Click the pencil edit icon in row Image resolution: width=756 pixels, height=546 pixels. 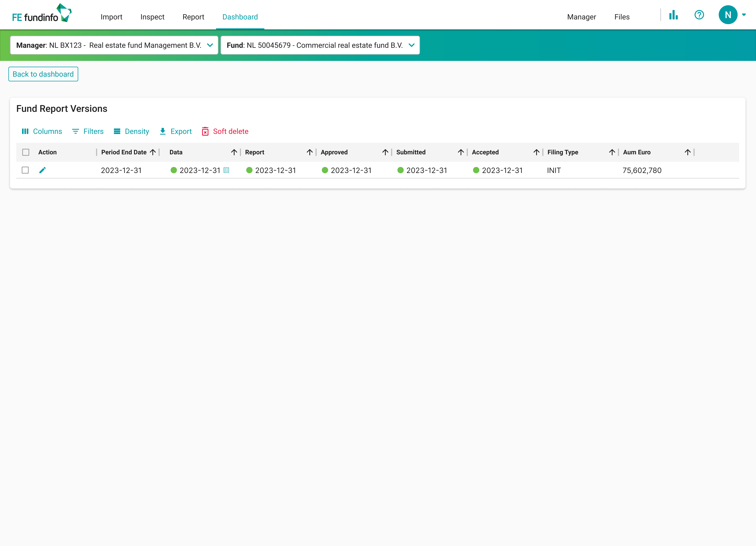tap(42, 170)
